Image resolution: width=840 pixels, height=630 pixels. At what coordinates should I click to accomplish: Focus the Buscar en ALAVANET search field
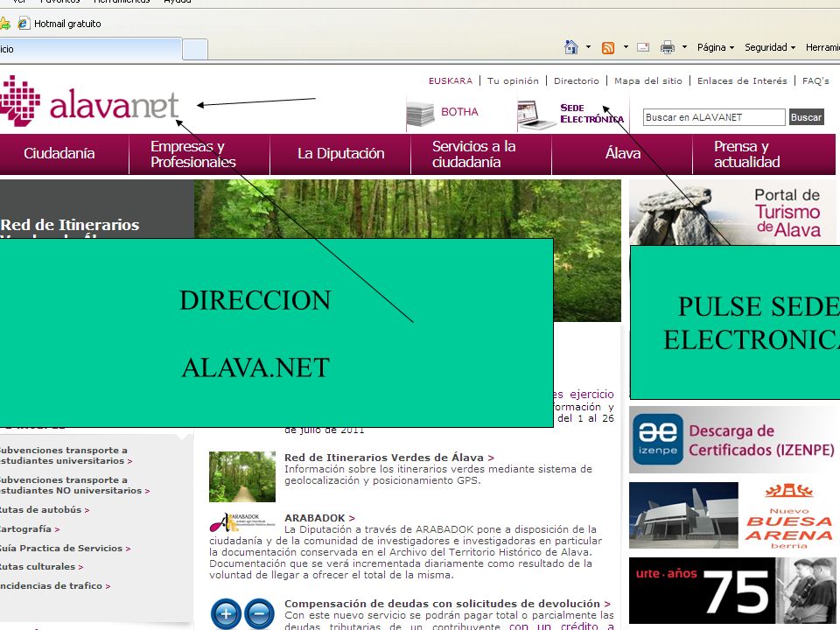click(x=714, y=117)
